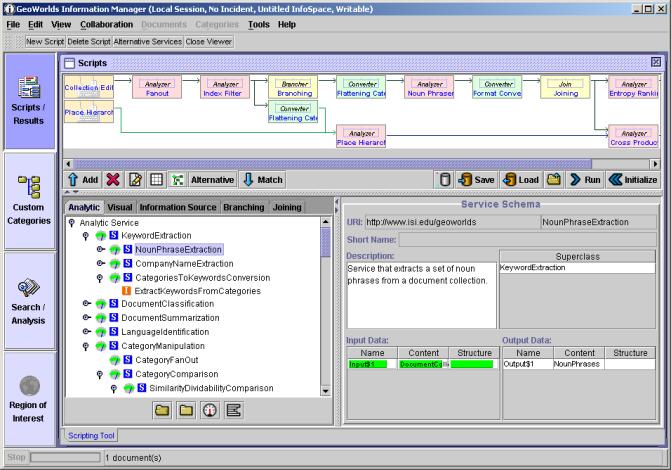Click the green layout icon beside Alternative

[x=178, y=180]
